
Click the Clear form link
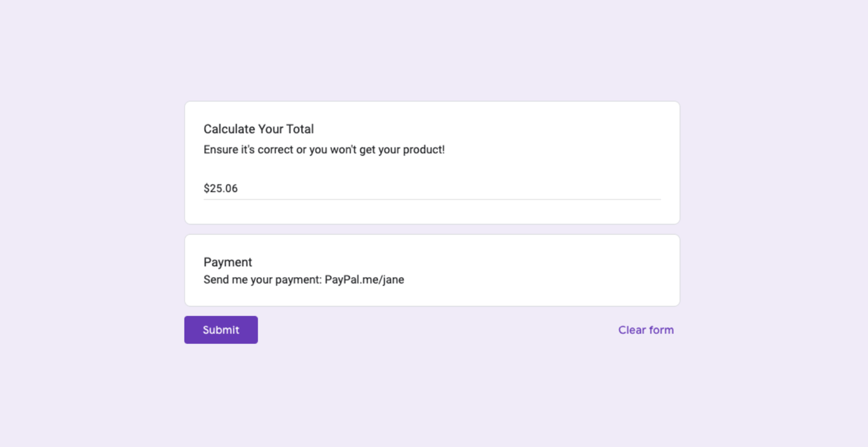[646, 330]
